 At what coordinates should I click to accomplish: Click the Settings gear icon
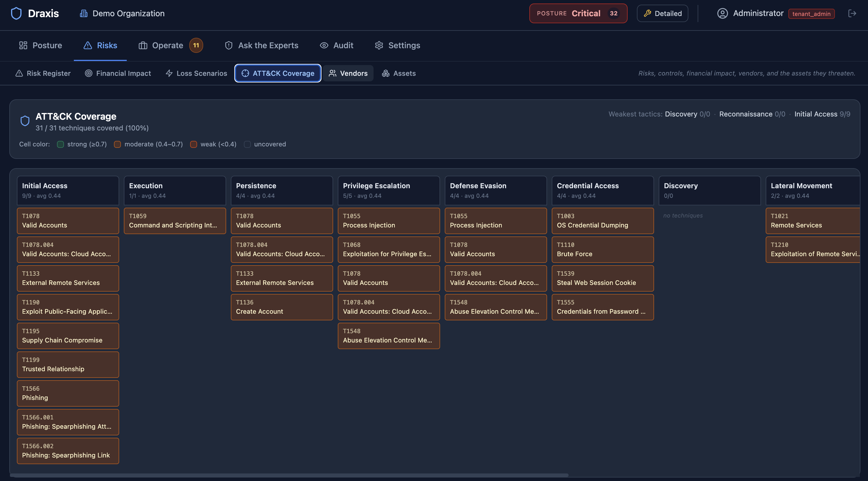[379, 45]
